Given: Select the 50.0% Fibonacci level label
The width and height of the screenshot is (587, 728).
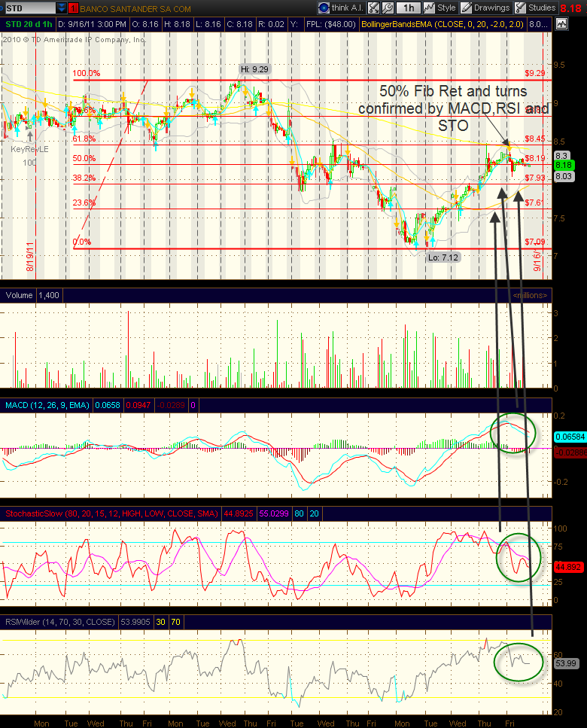Looking at the screenshot, I should point(84,158).
